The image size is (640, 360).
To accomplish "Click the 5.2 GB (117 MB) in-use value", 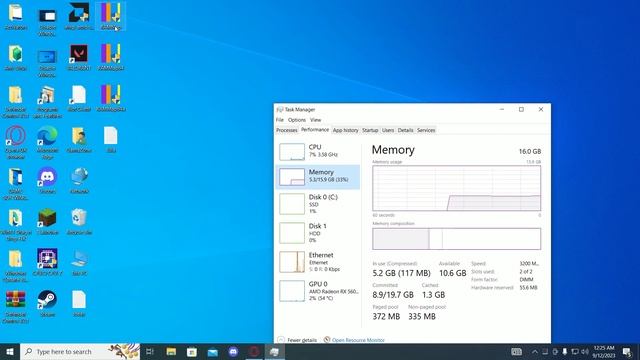I will [401, 273].
